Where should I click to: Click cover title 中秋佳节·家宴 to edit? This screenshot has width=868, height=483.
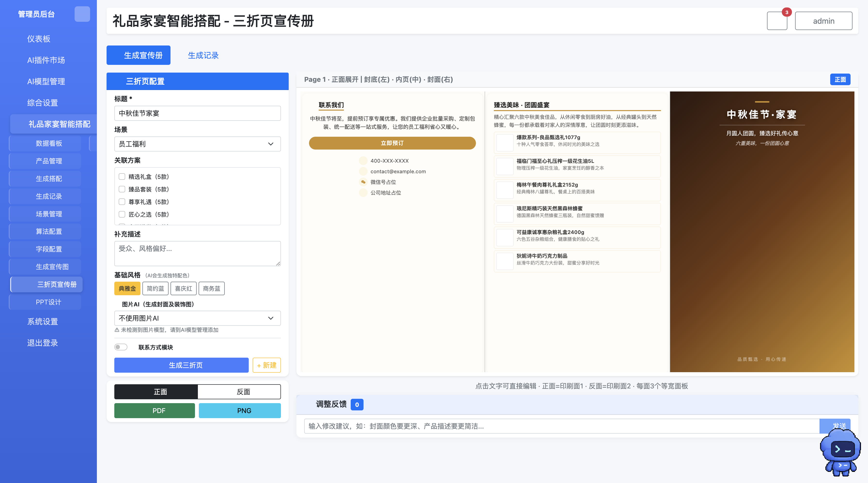point(762,114)
